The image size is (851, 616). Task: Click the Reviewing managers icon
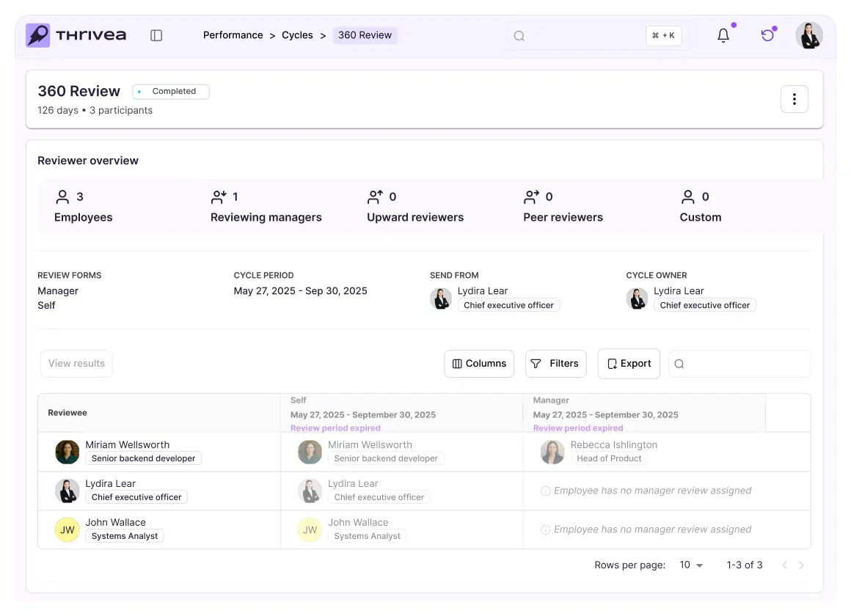[219, 197]
